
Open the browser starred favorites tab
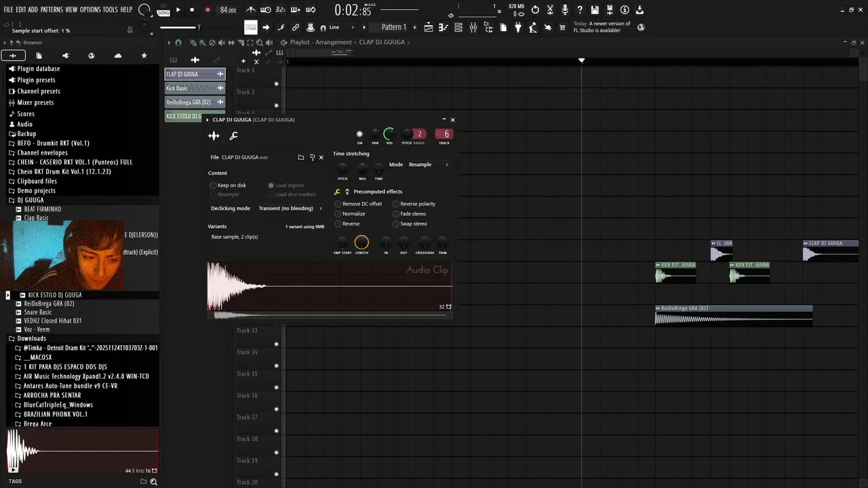tap(144, 56)
